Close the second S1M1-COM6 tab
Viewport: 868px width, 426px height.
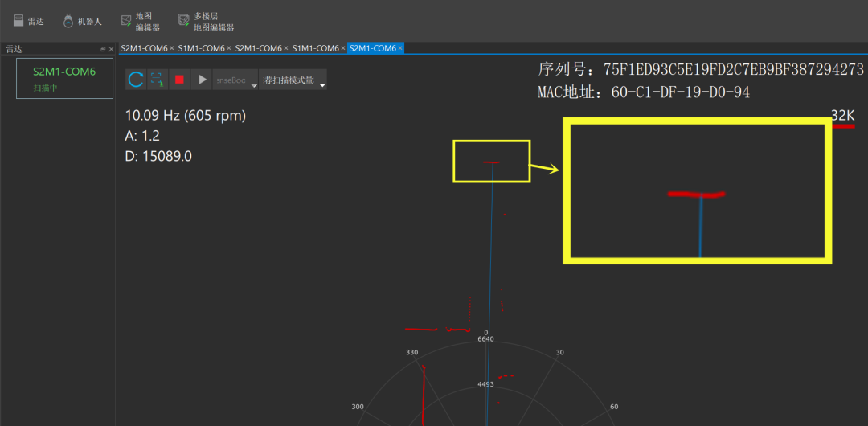[x=343, y=48]
